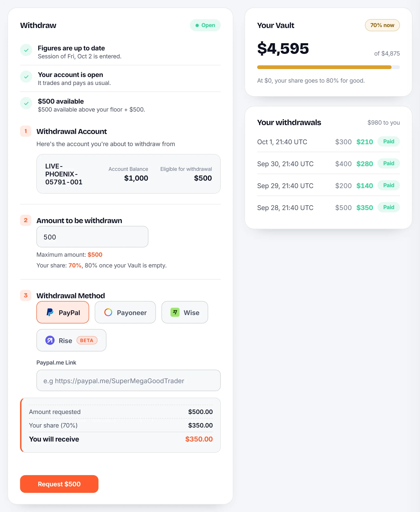Click the purple Rise logo icon

tap(50, 340)
